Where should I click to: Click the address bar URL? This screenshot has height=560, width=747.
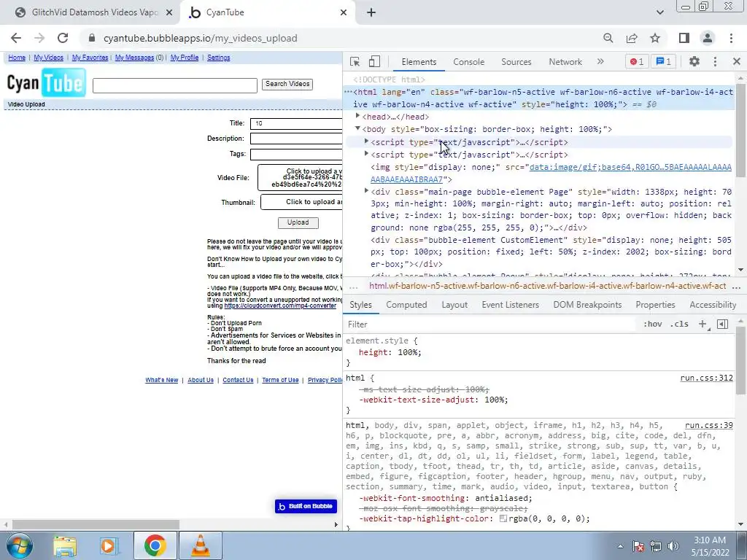coord(200,38)
